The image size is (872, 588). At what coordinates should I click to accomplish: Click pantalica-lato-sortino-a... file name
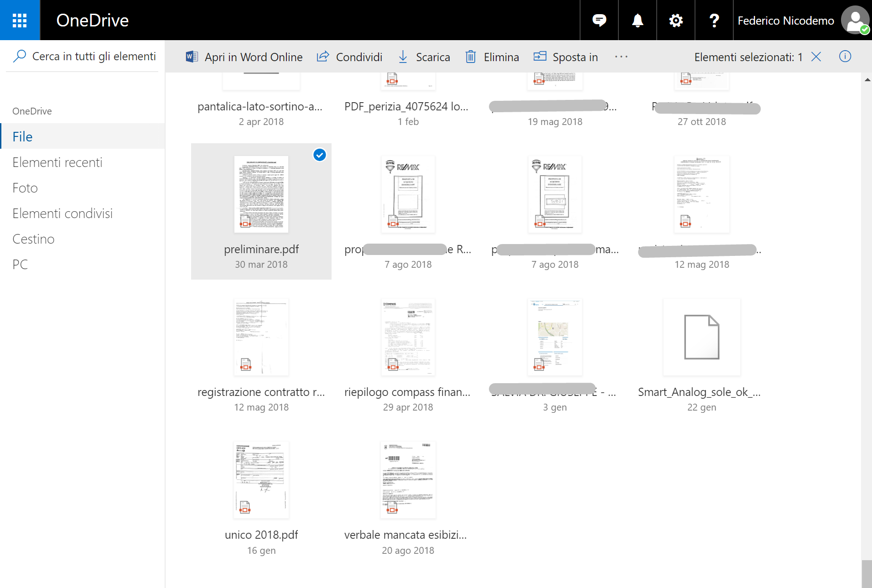(260, 106)
